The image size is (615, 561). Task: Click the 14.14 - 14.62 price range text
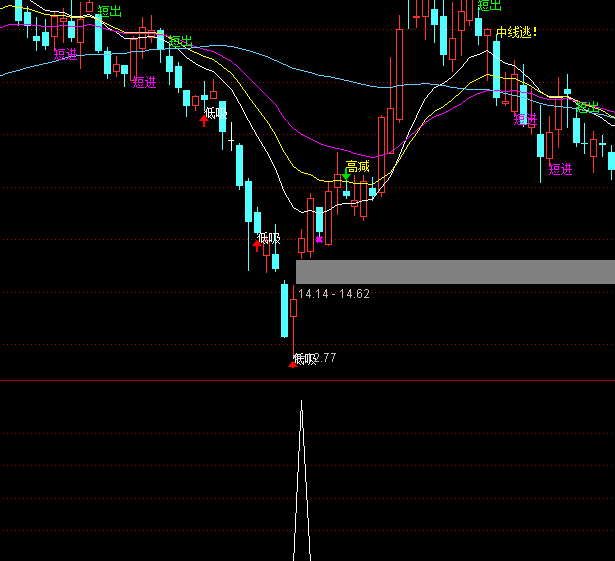coord(334,294)
